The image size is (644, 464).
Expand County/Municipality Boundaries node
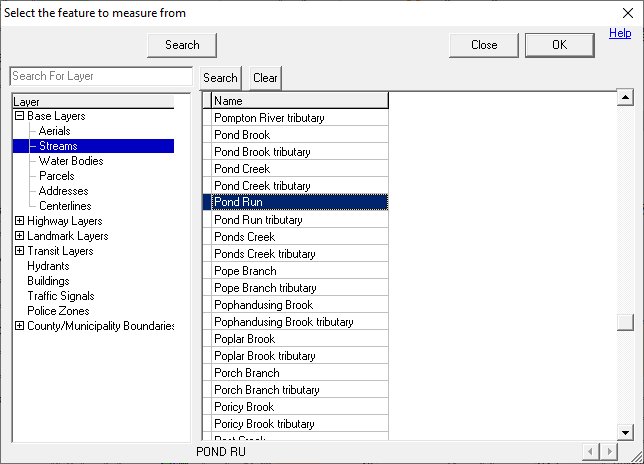[x=20, y=326]
